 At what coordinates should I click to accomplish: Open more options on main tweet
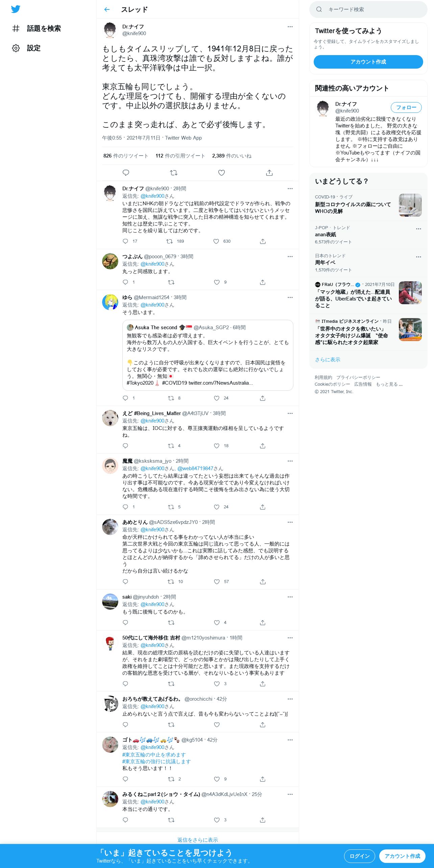(290, 27)
